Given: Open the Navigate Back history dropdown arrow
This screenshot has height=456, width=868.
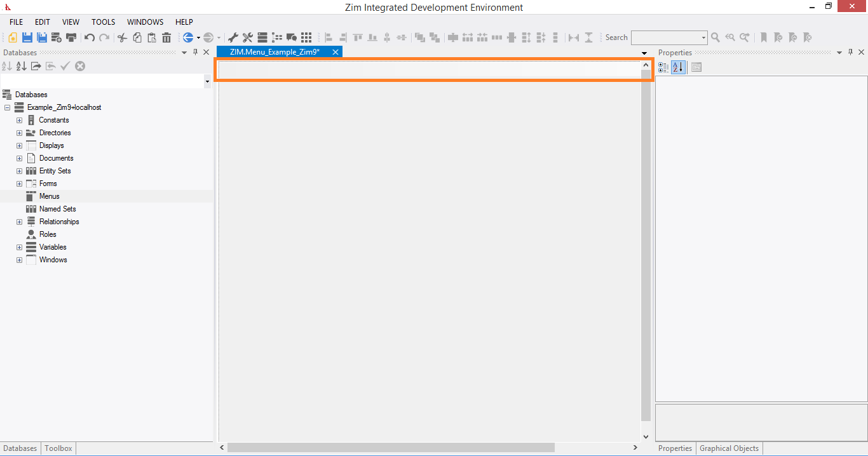Looking at the screenshot, I should [198, 38].
